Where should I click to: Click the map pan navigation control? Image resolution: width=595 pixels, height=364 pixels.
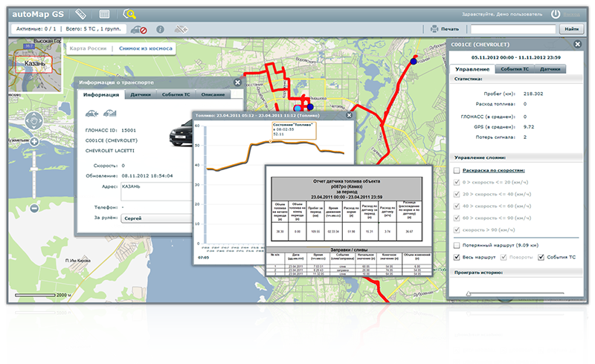tap(34, 120)
